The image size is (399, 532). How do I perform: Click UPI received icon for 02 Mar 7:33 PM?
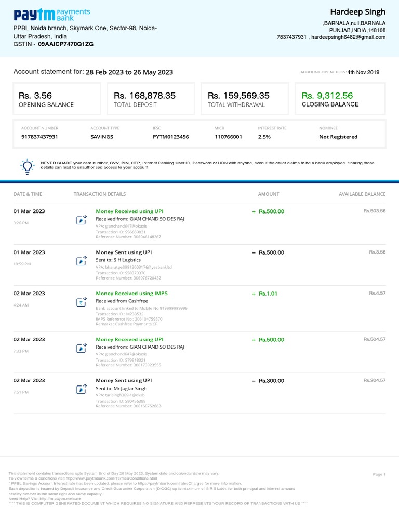click(x=82, y=348)
